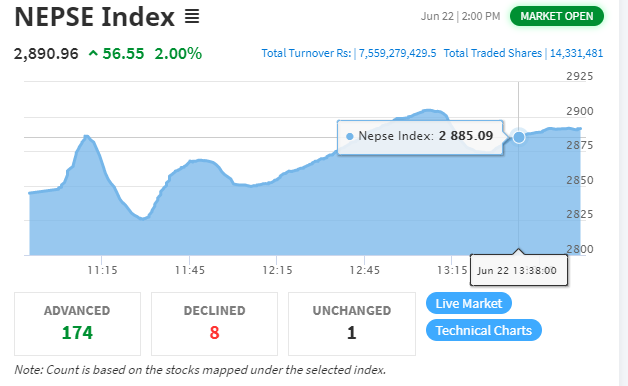Click the NEPSE Index heading

point(95,17)
